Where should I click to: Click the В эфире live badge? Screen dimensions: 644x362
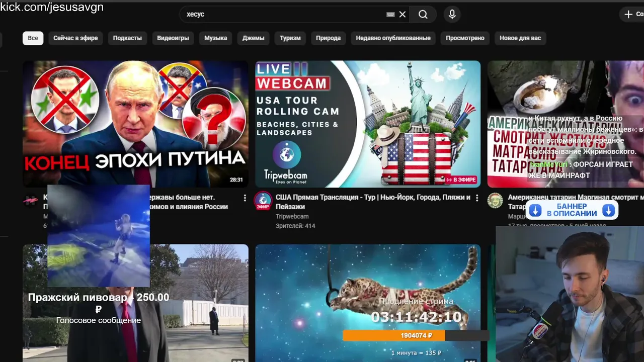click(461, 179)
